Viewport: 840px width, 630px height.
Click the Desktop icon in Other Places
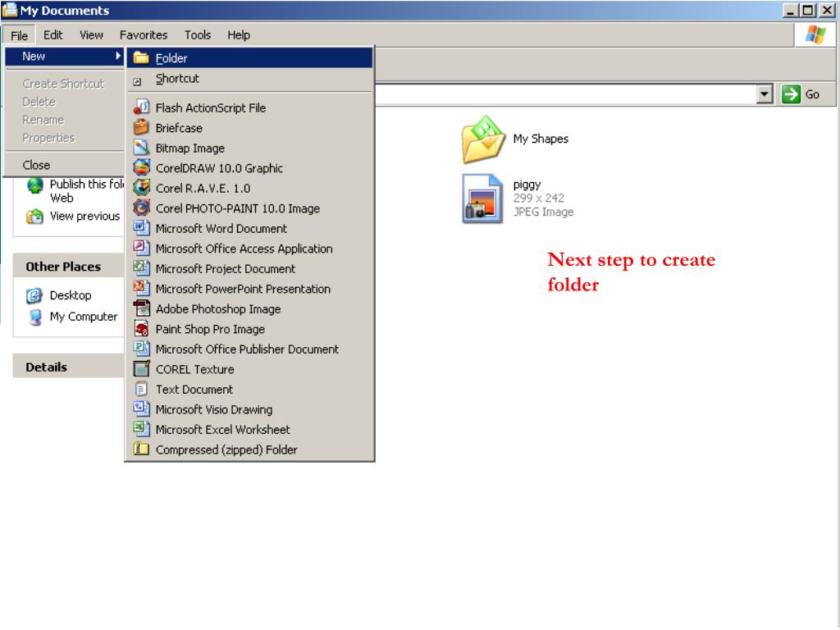click(x=34, y=295)
